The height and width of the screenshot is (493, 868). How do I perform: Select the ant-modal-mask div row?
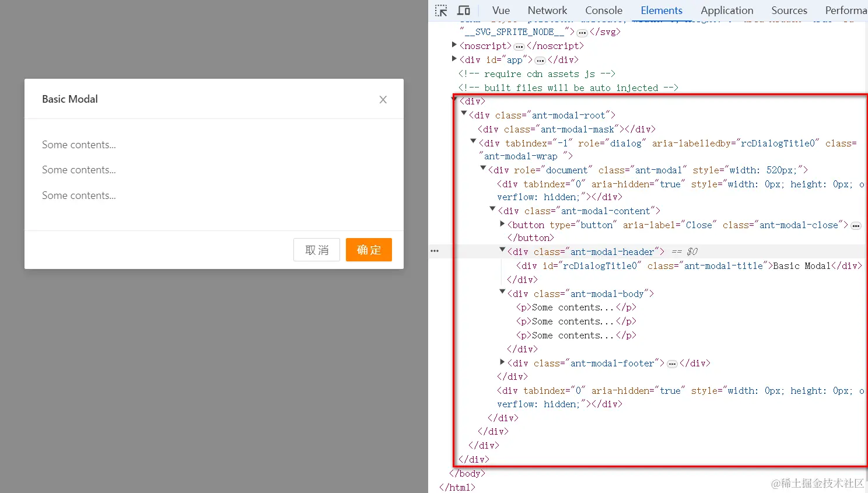[x=566, y=130]
